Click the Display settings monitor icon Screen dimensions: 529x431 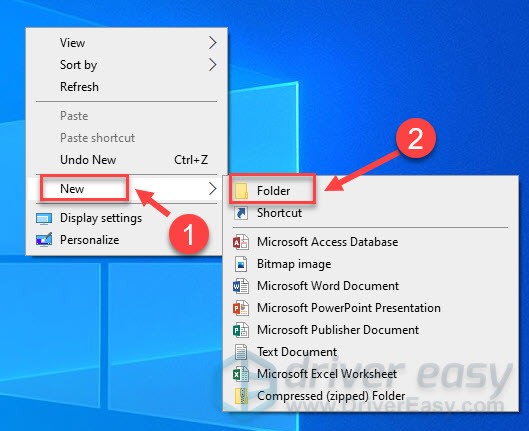(x=44, y=218)
